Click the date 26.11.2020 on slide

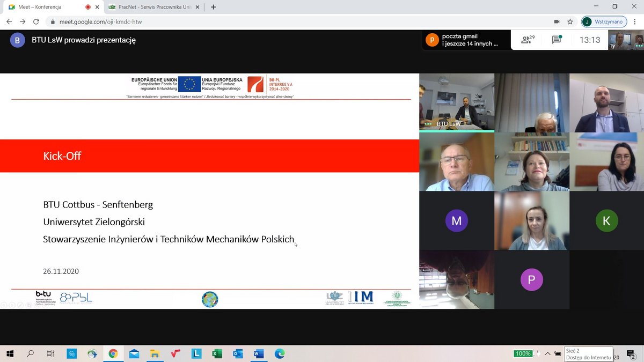pos(61,271)
